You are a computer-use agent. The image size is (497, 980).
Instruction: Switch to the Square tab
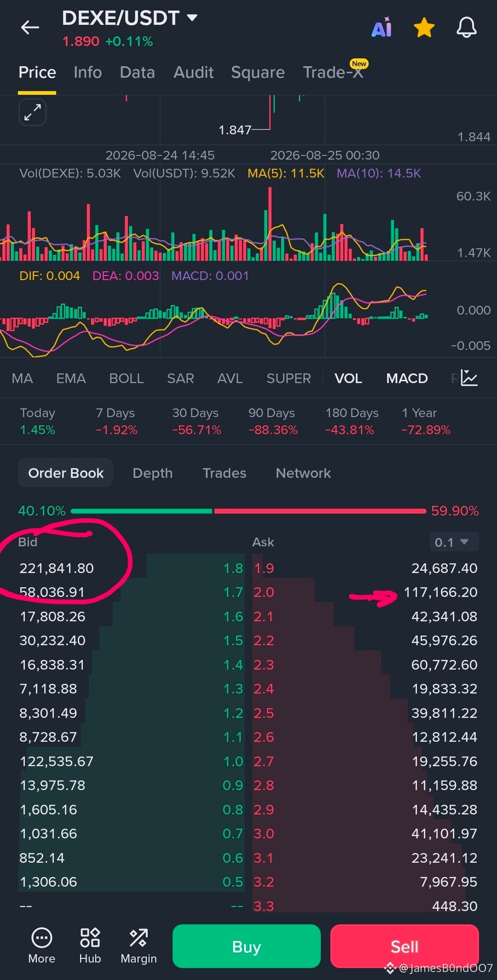point(258,73)
